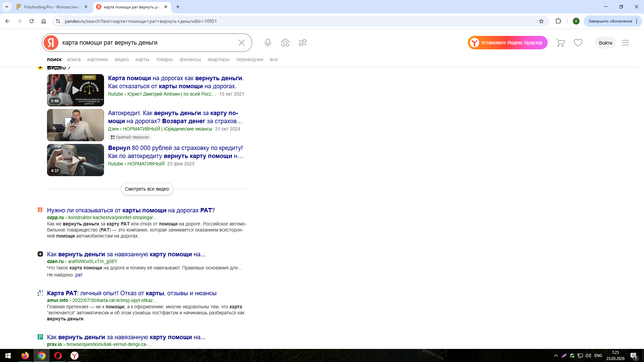Open Chrome extensions puzzle icon
Image resolution: width=644 pixels, height=362 pixels.
558,21
